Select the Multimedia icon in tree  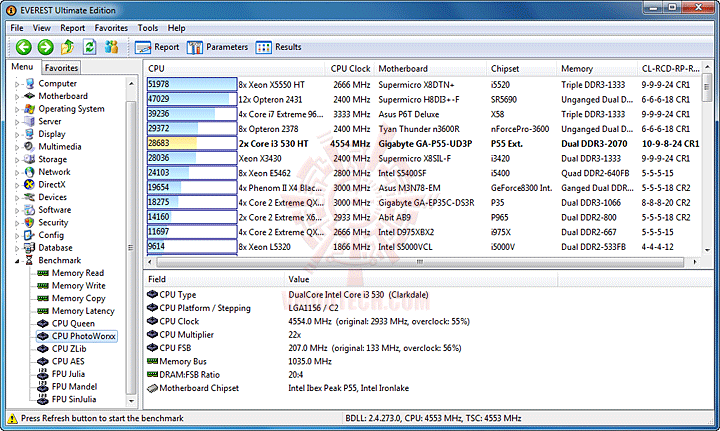(x=30, y=146)
